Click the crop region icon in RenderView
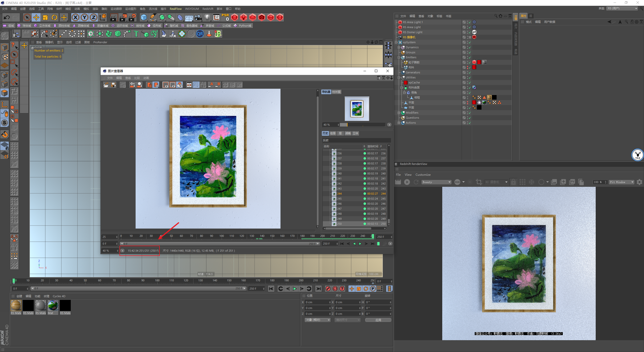 pyautogui.click(x=479, y=182)
